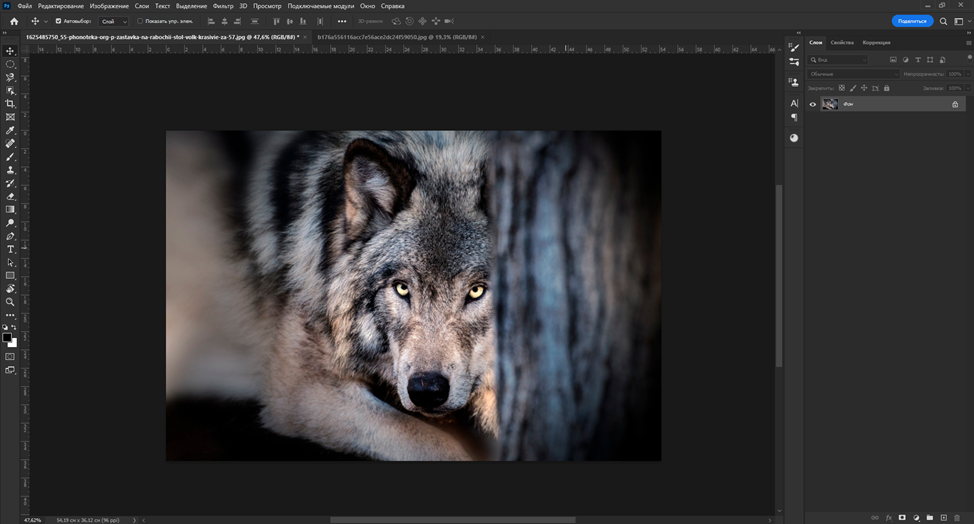Open the Character panel icon
974x524 pixels.
pyautogui.click(x=794, y=103)
